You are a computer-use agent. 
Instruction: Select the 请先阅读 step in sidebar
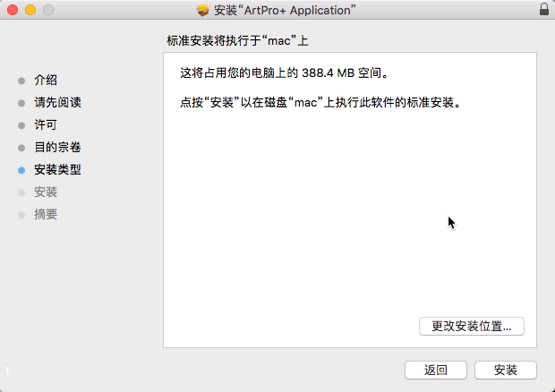tap(57, 103)
